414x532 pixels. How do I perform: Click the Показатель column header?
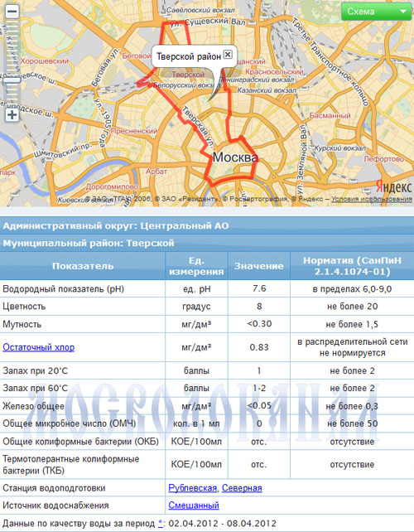pyautogui.click(x=83, y=266)
